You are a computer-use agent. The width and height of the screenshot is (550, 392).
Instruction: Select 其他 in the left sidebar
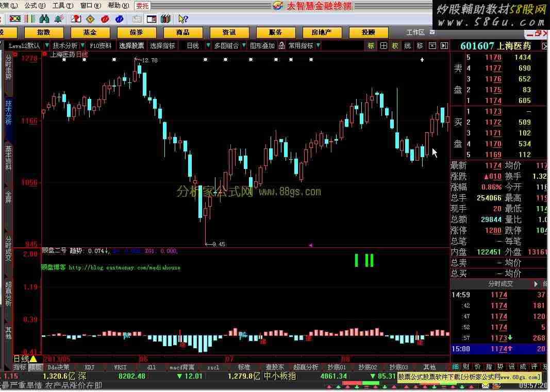coord(8,333)
